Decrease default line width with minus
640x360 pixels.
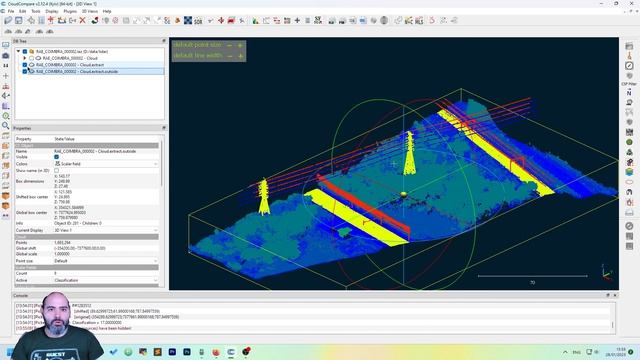pos(229,56)
